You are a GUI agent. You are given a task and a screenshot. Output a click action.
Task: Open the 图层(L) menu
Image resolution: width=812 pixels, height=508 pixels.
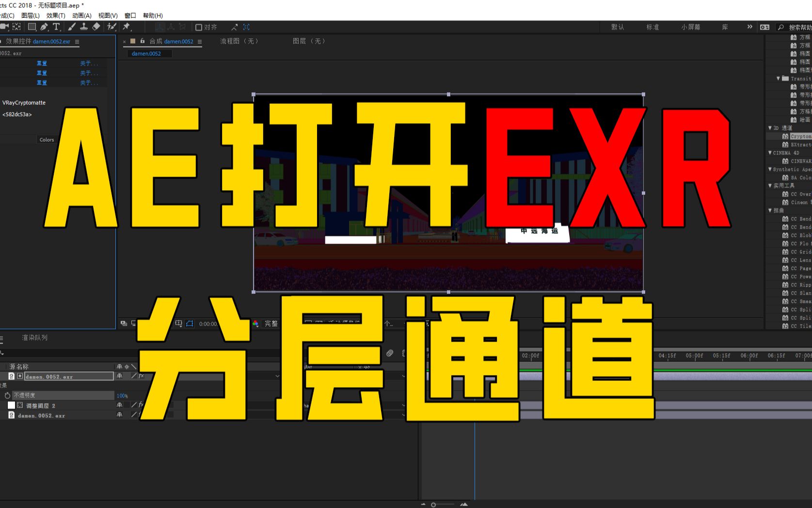click(31, 16)
